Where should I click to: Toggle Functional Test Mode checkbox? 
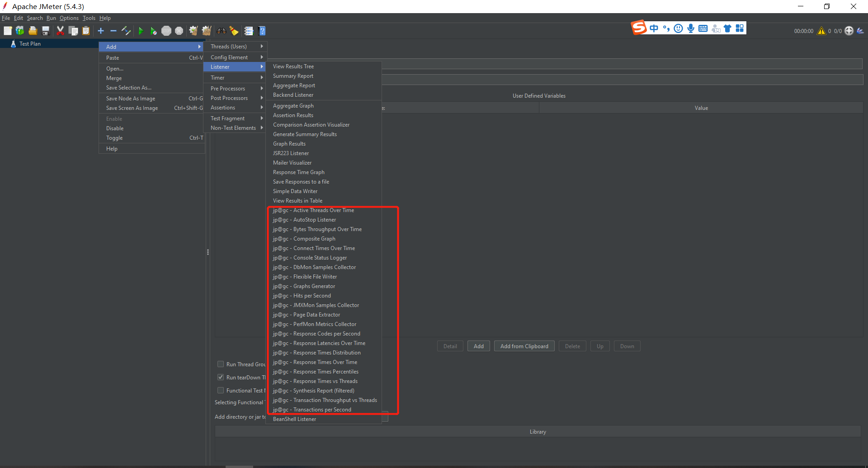(221, 390)
